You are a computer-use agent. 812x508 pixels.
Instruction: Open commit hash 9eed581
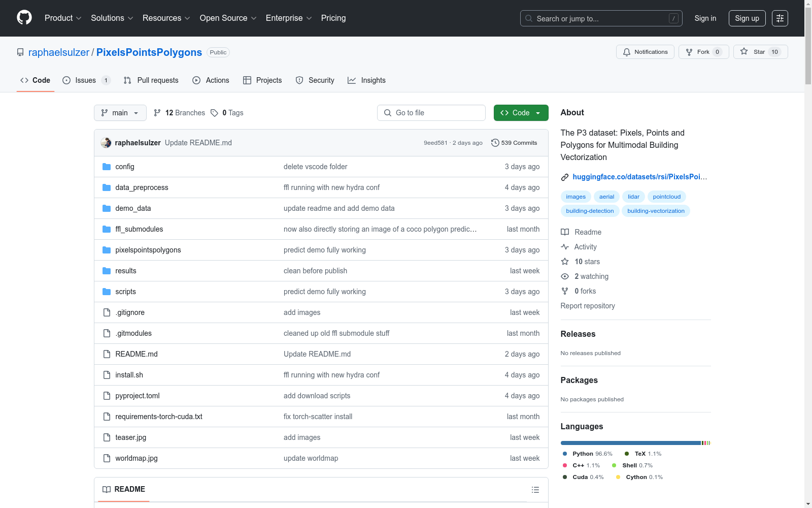(x=435, y=143)
